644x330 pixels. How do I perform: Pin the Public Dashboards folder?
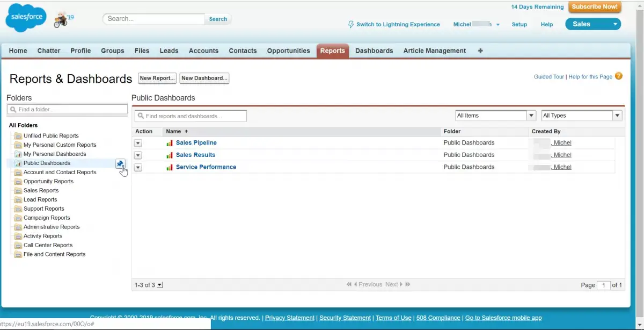[x=120, y=163]
